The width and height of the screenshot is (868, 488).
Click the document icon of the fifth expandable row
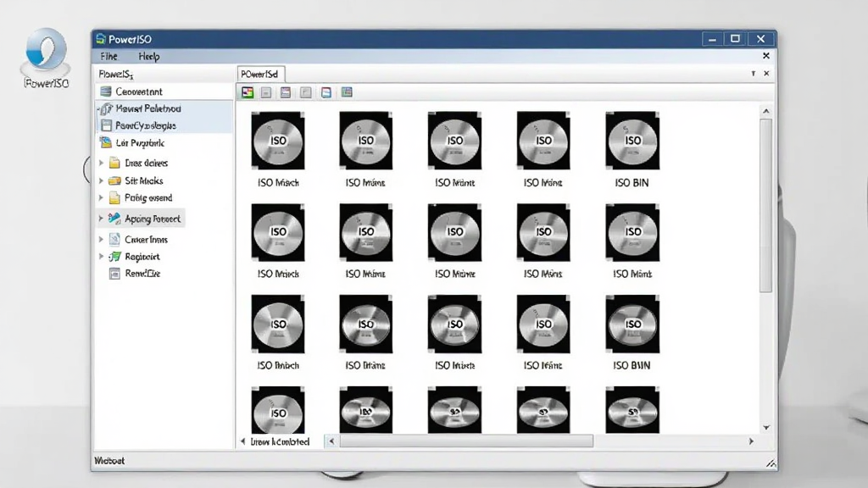114,239
